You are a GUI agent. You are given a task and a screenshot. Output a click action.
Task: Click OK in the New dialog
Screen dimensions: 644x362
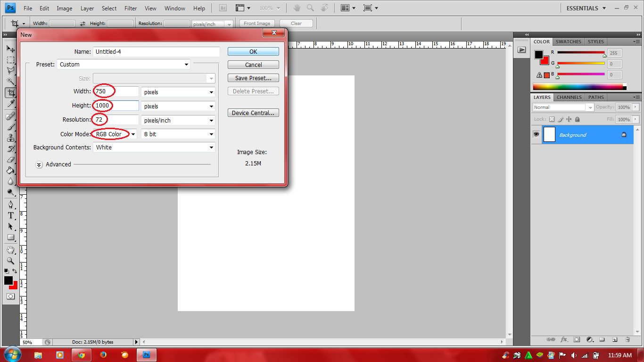(x=253, y=52)
